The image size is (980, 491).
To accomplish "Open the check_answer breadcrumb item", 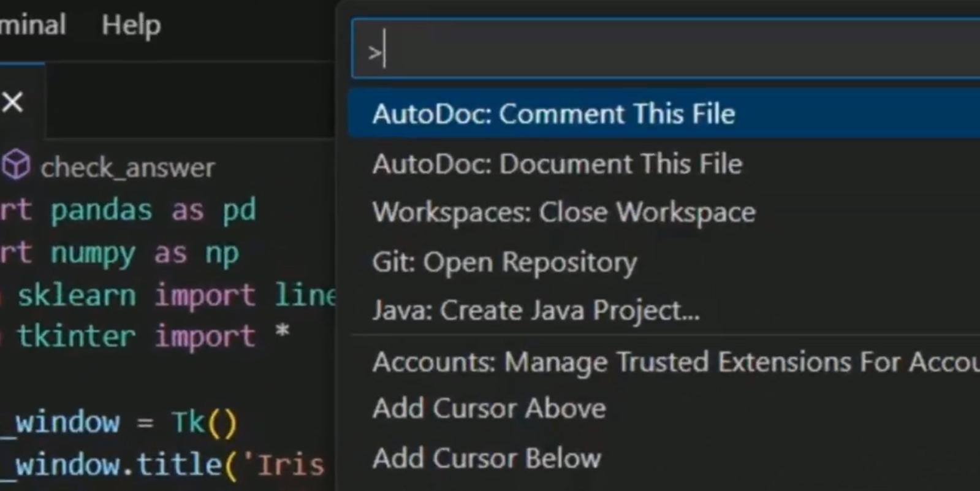I will (x=127, y=167).
